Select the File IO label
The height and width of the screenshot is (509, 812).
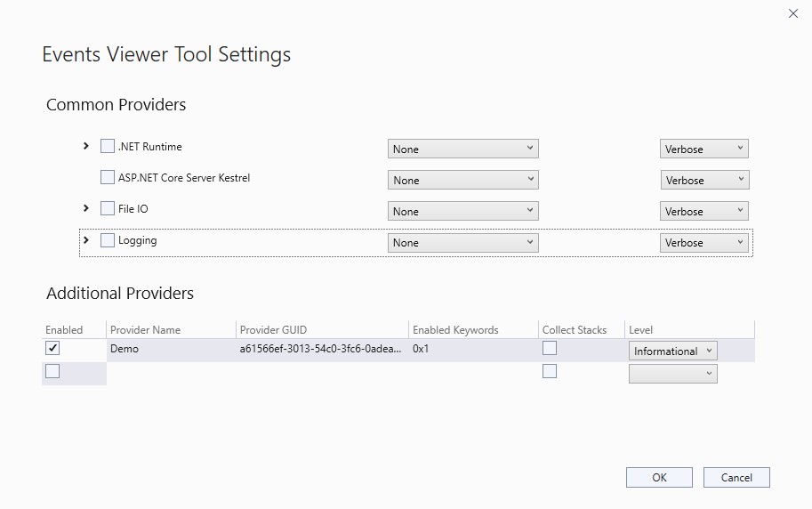click(x=133, y=209)
